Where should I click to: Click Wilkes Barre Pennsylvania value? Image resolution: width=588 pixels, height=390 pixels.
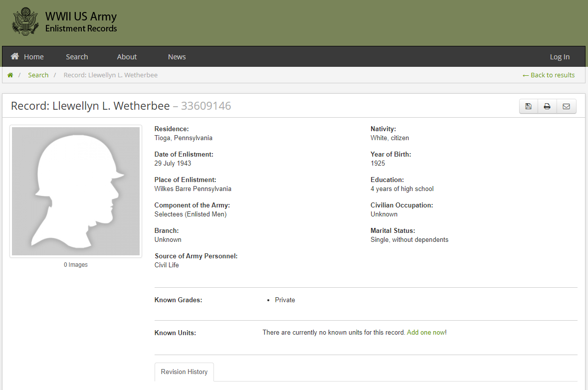193,189
